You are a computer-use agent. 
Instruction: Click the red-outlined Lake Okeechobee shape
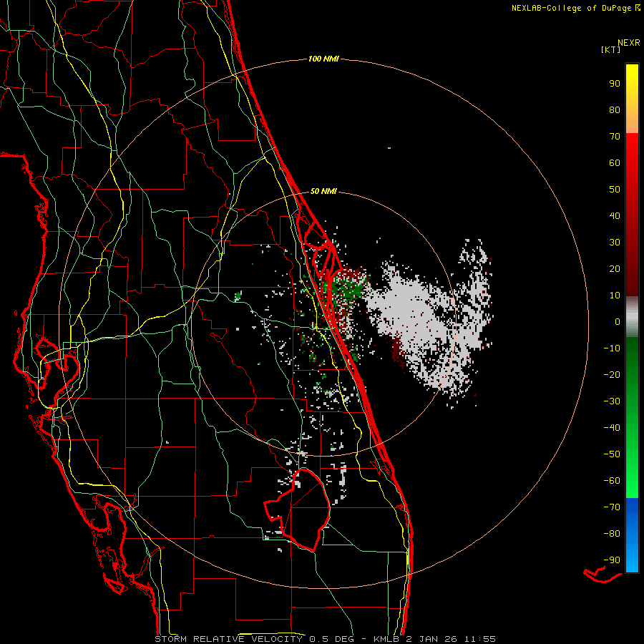(298, 509)
